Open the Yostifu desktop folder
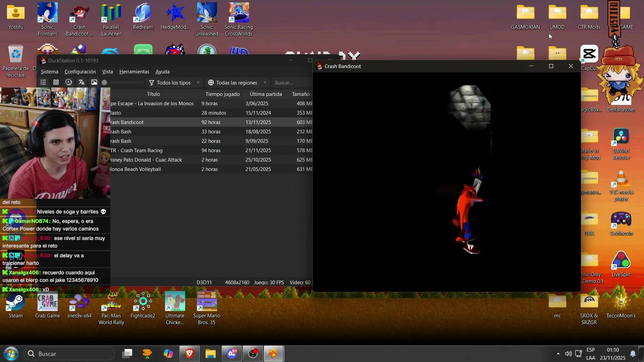644x362 pixels. tap(16, 17)
